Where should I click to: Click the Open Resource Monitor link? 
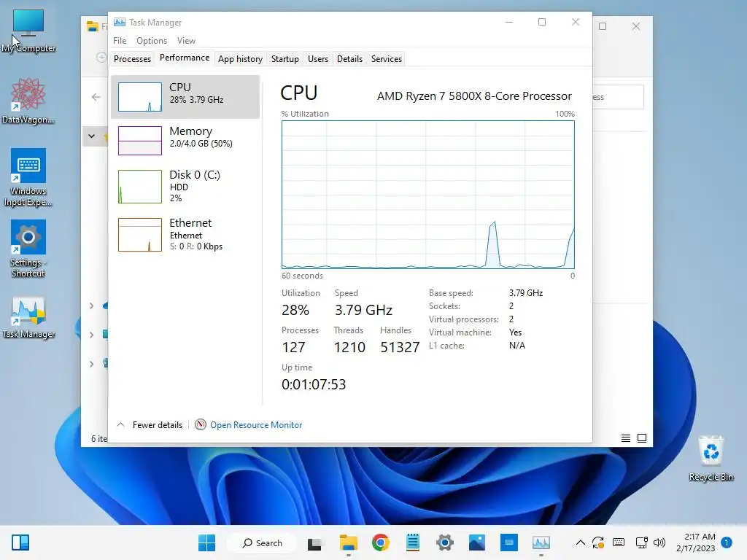[256, 425]
